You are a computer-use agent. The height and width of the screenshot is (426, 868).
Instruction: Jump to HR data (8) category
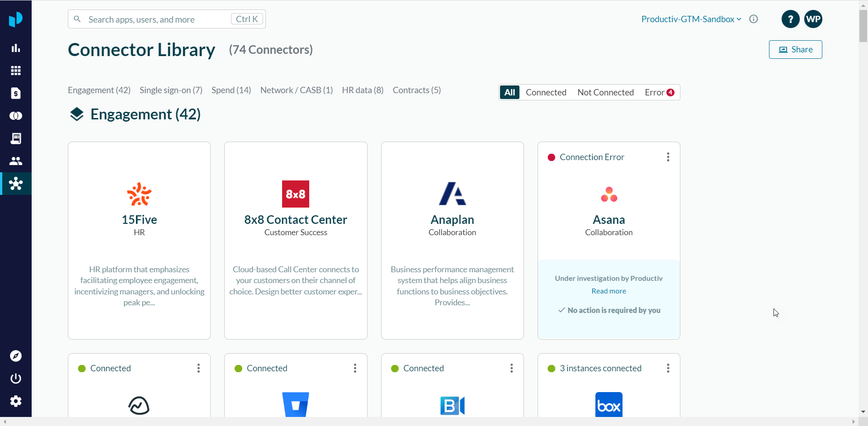coord(363,90)
